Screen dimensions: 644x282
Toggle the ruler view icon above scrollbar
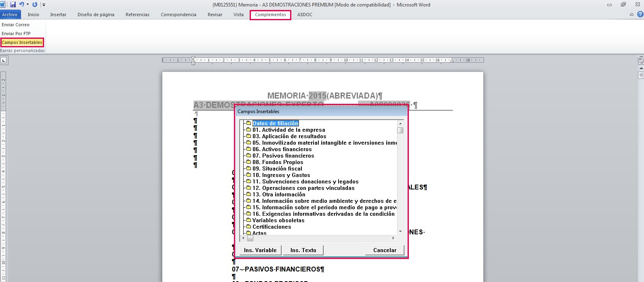click(641, 61)
